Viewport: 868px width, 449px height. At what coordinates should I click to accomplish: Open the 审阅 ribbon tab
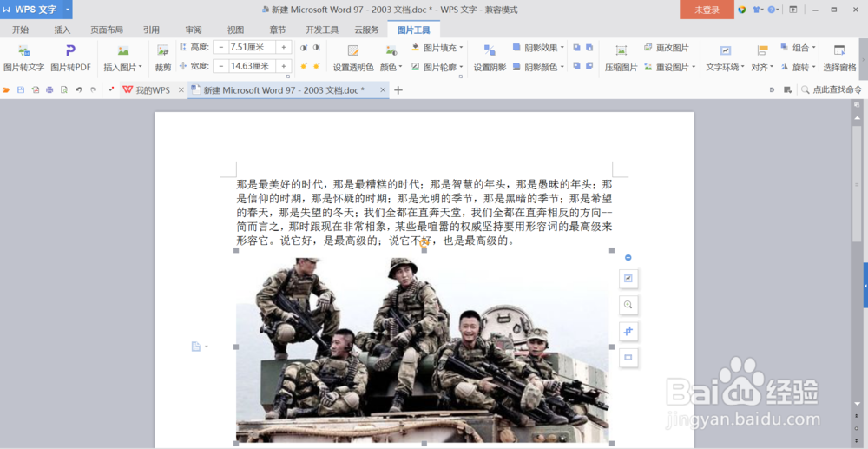pyautogui.click(x=194, y=30)
